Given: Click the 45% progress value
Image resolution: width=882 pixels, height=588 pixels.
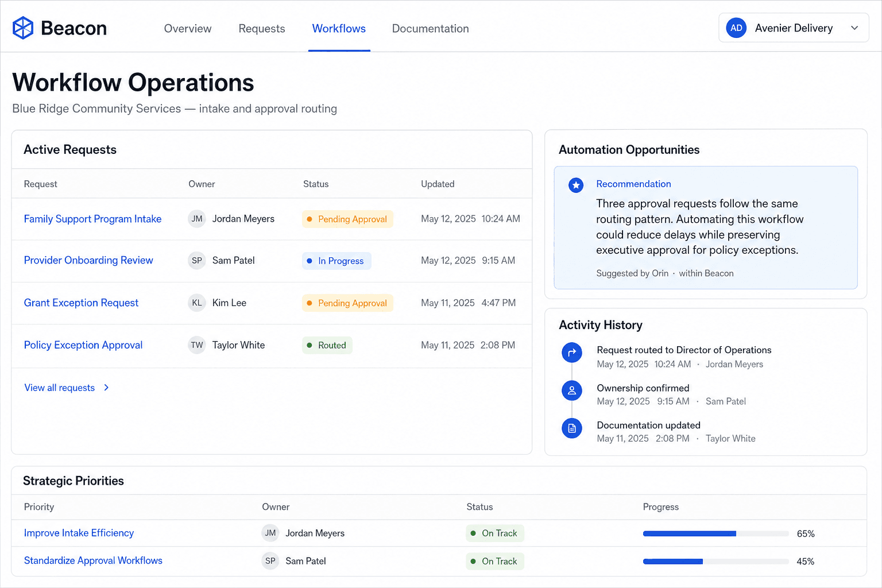Looking at the screenshot, I should (806, 561).
